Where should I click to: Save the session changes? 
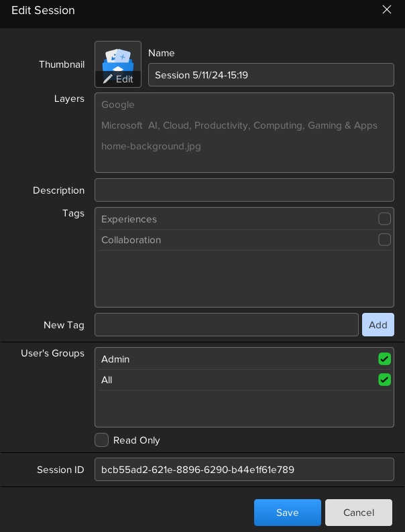287,513
